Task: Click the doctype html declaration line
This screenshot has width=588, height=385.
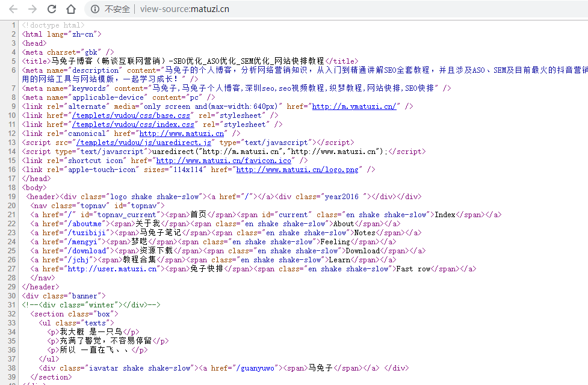Action: click(x=53, y=25)
